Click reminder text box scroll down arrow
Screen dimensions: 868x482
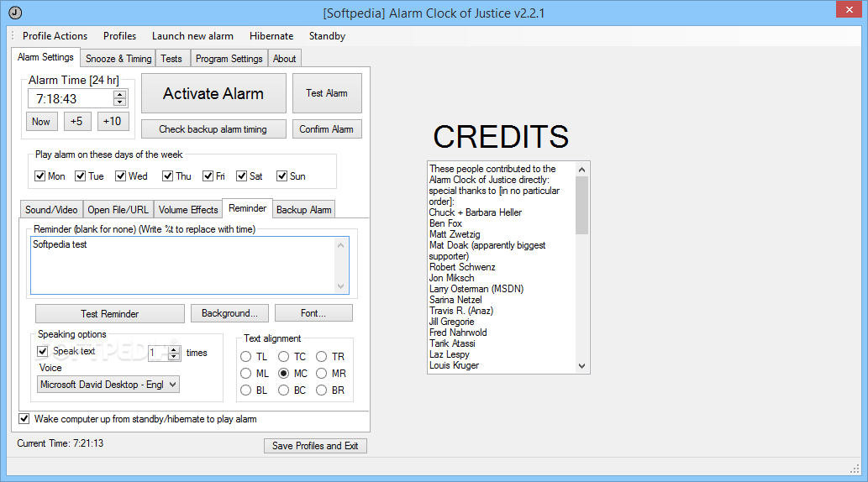(341, 286)
